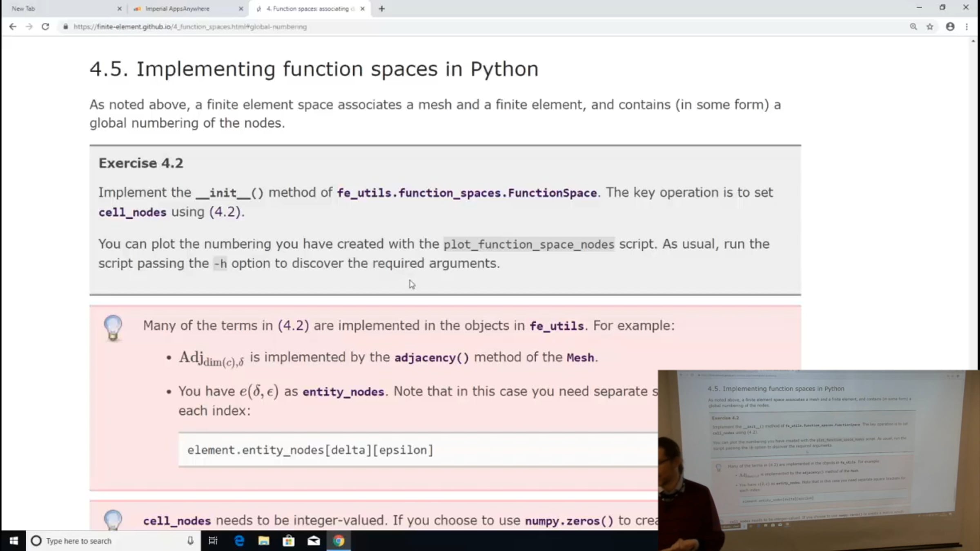This screenshot has height=551, width=980.
Task: Bookmark this page with the star icon
Action: (930, 27)
